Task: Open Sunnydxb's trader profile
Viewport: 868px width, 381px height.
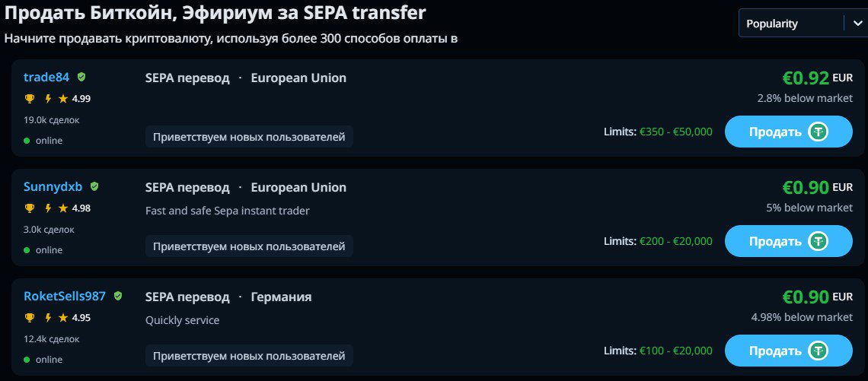Action: [53, 187]
